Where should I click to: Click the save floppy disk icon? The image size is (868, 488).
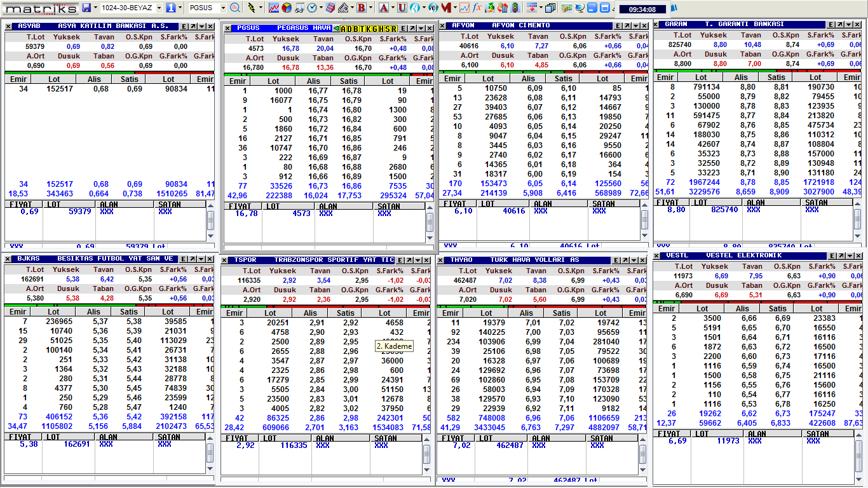coord(86,8)
